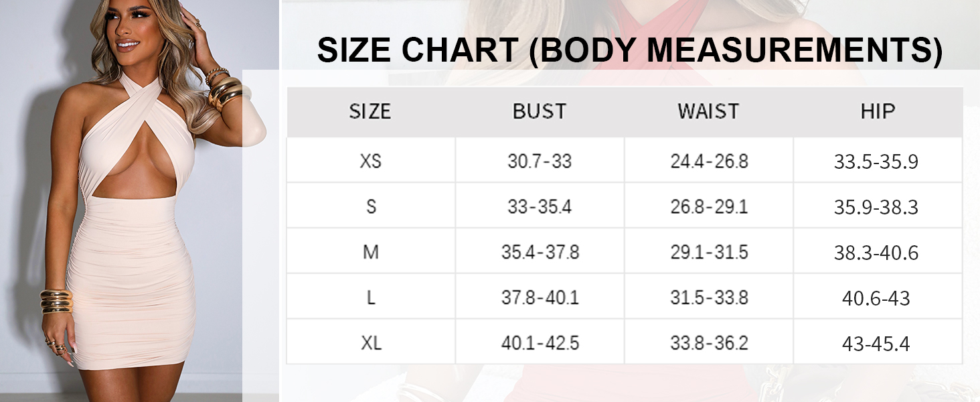Click the XL size row label
Viewport: 980px width, 402px height.
pos(371,344)
